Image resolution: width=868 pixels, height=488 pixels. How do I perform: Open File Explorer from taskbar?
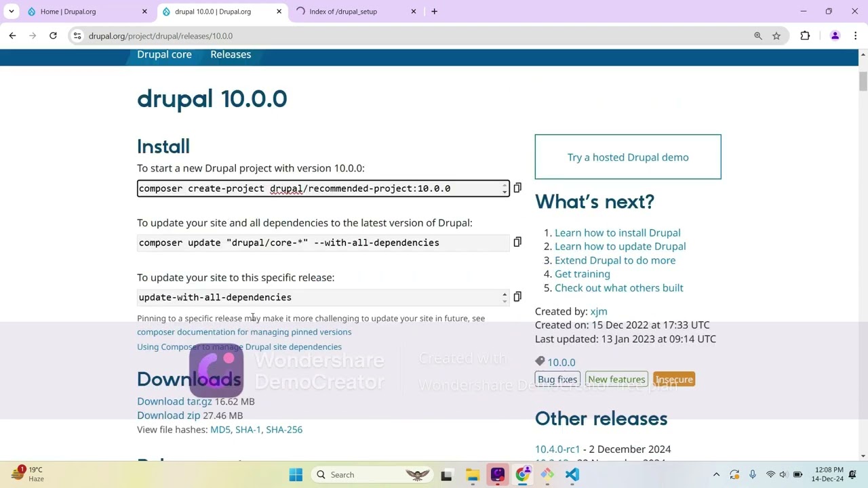[x=473, y=474]
